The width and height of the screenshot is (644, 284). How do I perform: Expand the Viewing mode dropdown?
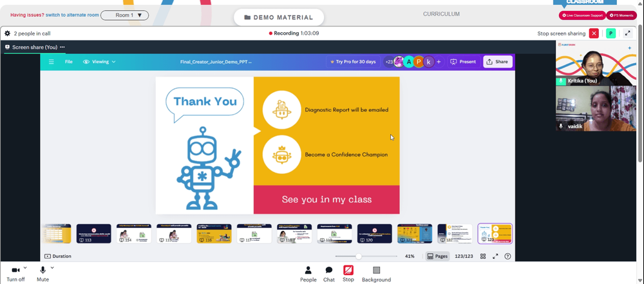tap(99, 62)
